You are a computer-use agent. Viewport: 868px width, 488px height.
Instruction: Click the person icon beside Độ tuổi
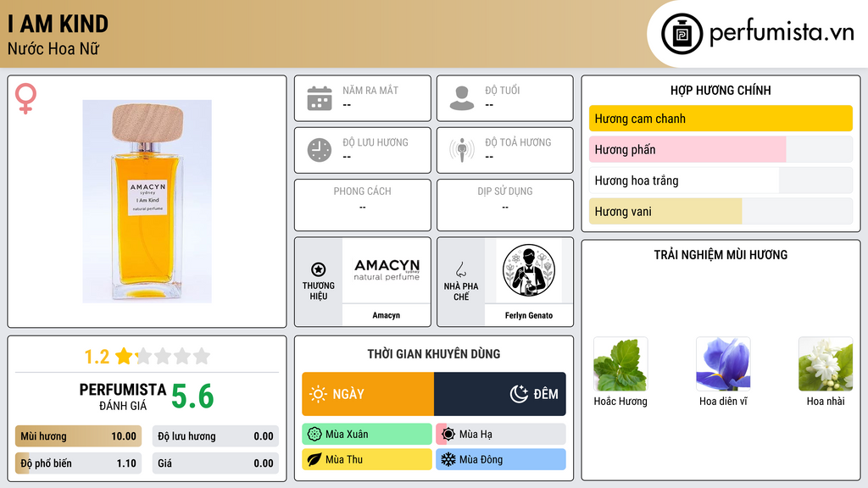tap(462, 98)
